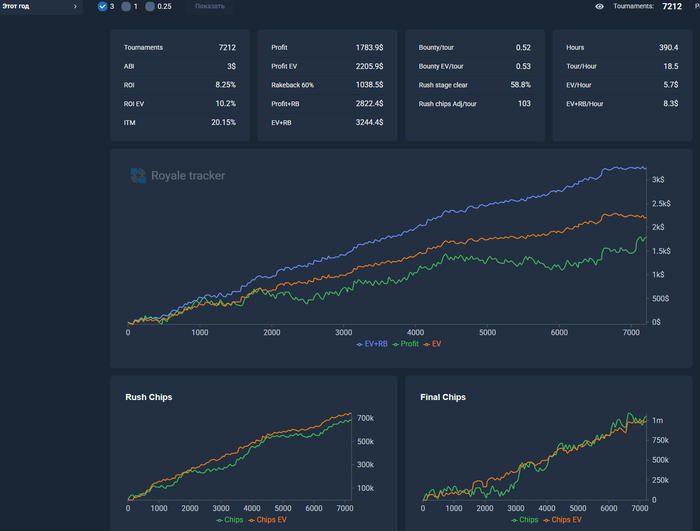
Task: Click the Rush stage clear 58.8% value
Action: (x=521, y=85)
